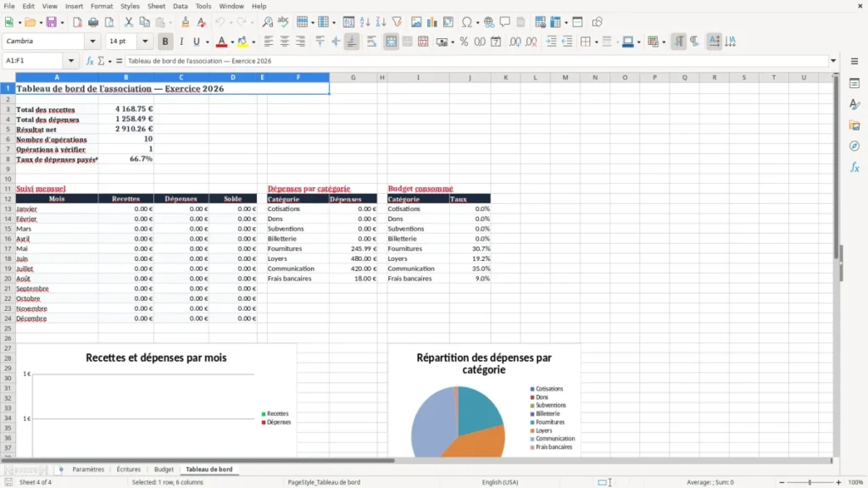The height and width of the screenshot is (488, 868).
Task: Click the Cut scissors icon
Action: pos(129,22)
